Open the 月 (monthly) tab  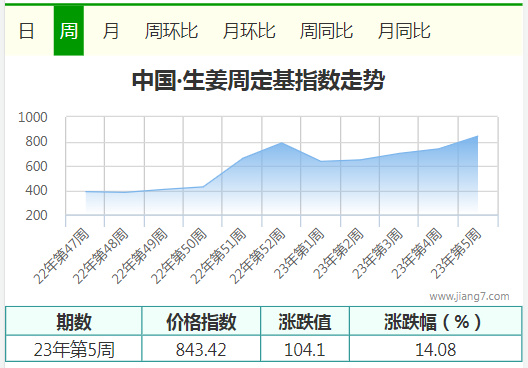click(x=111, y=31)
